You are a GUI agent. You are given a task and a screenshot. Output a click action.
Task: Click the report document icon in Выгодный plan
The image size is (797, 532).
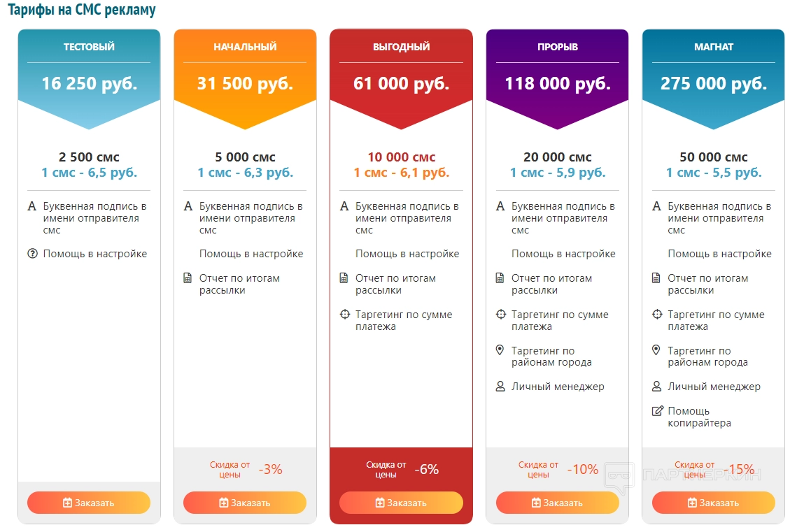click(x=344, y=278)
